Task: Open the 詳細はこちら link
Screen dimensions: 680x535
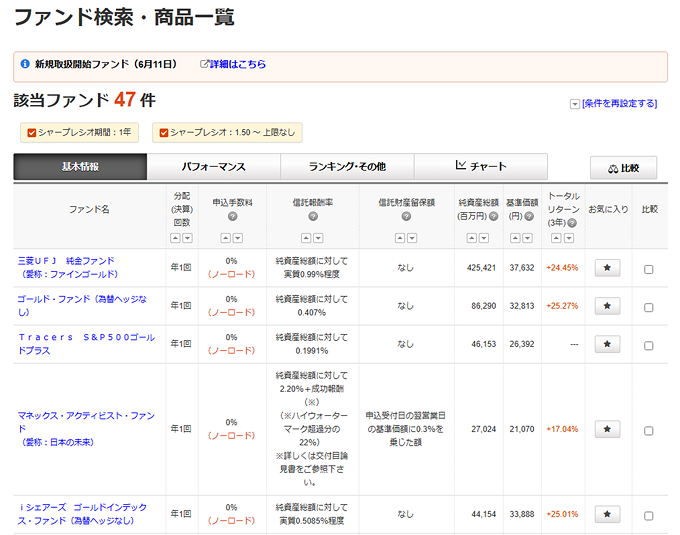Action: [x=237, y=64]
